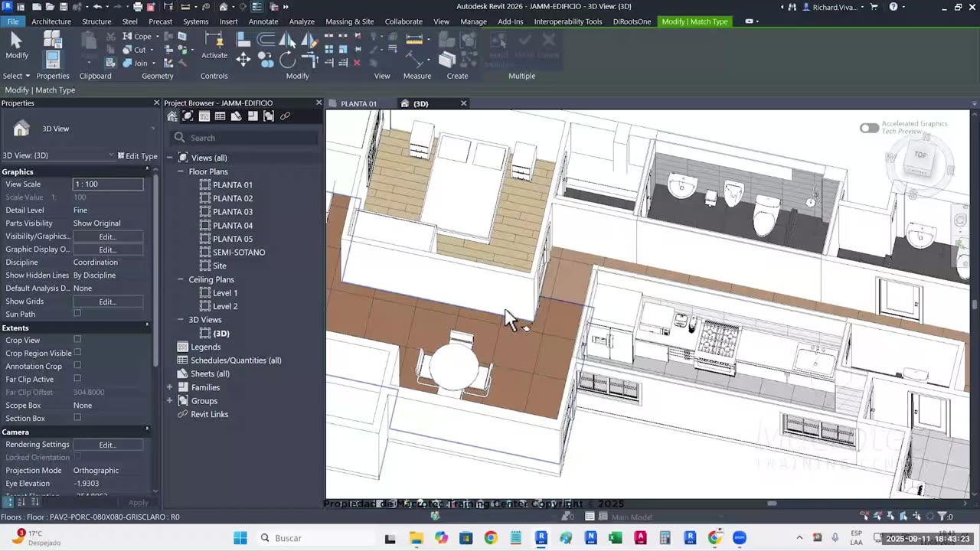Click the Edit Type button
Viewport: 980px width, 551px height.
[x=138, y=155]
